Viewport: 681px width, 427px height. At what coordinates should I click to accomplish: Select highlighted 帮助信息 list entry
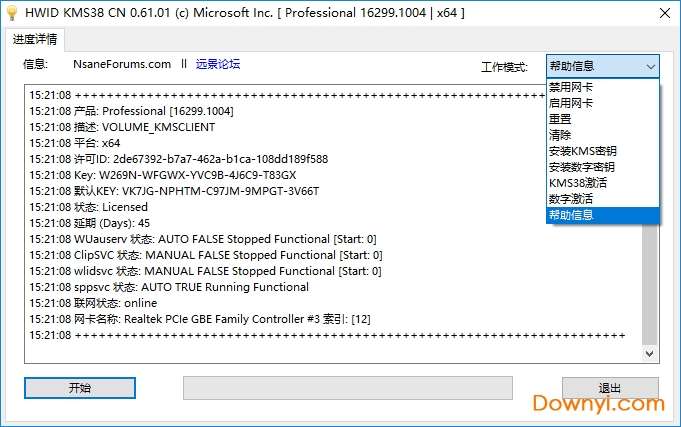[x=603, y=215]
